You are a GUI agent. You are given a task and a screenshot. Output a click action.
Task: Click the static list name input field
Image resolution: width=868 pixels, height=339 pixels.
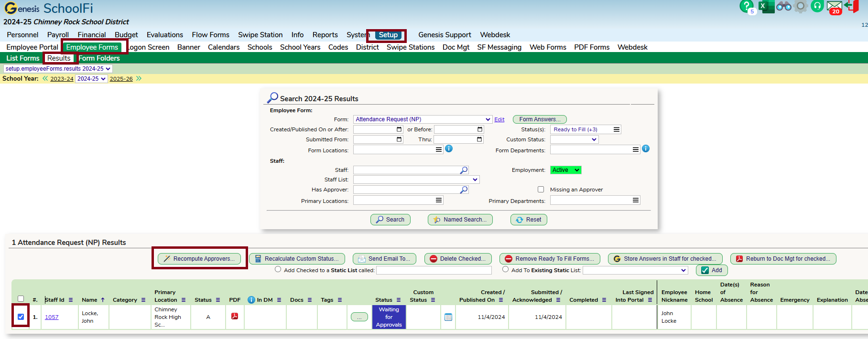coord(434,270)
